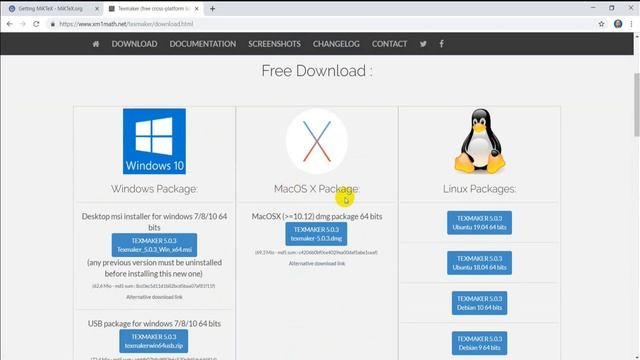Click 'USB package for windows 7/8/10' text

pyautogui.click(x=154, y=324)
